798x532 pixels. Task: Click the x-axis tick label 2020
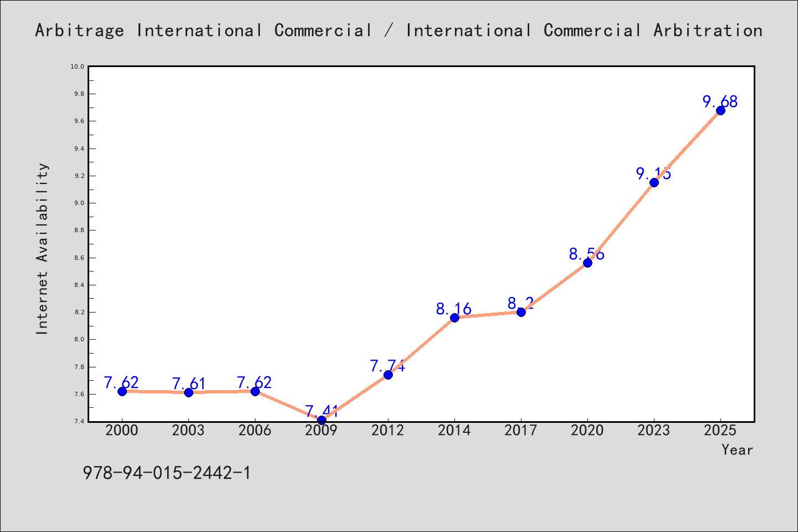(x=587, y=431)
